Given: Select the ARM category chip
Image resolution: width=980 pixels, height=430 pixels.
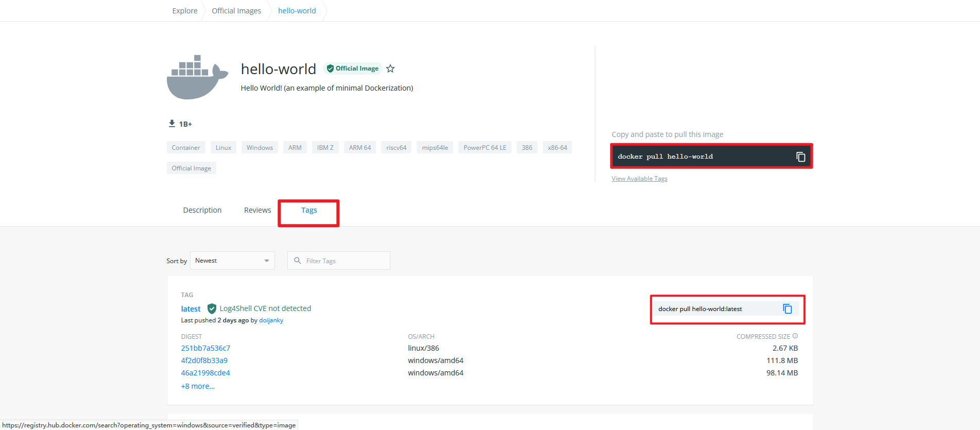Looking at the screenshot, I should pyautogui.click(x=295, y=147).
